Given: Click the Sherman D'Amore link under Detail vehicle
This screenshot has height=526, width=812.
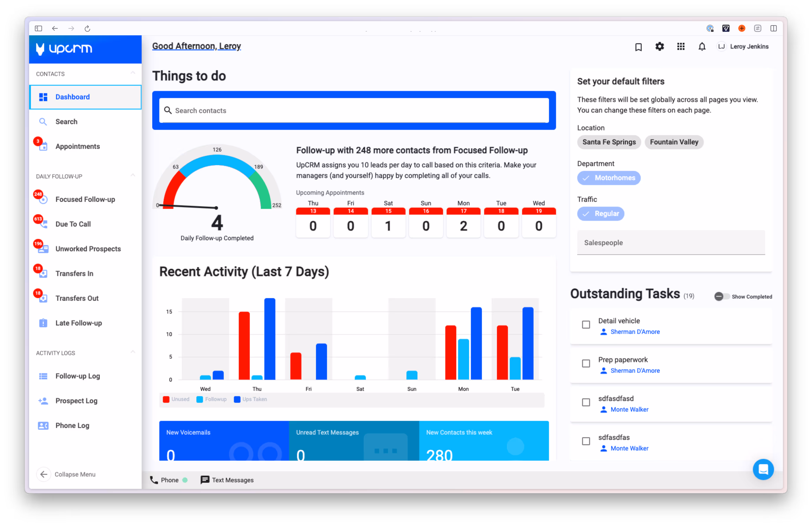Looking at the screenshot, I should (x=635, y=332).
